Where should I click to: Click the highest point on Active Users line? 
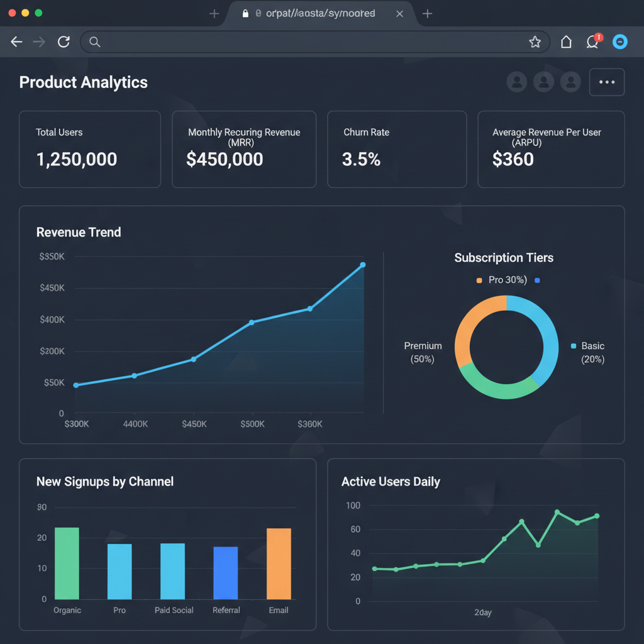[557, 512]
